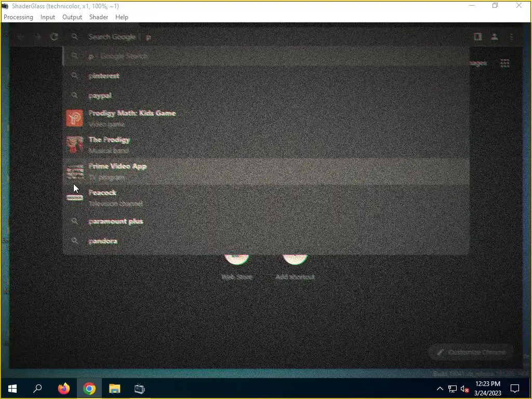Click the Prodigy Math orange logo thumbnail
This screenshot has height=399, width=532.
[x=74, y=118]
